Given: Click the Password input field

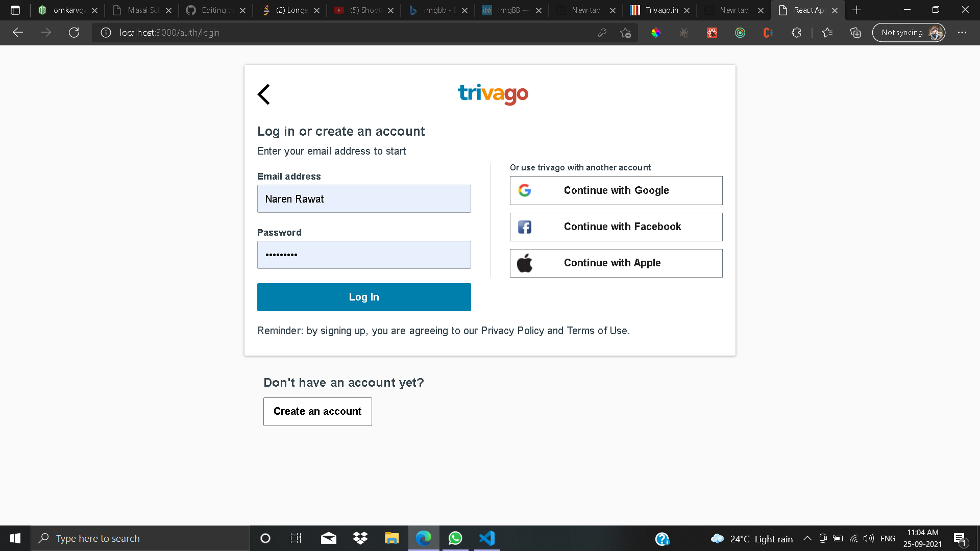Looking at the screenshot, I should click(364, 255).
